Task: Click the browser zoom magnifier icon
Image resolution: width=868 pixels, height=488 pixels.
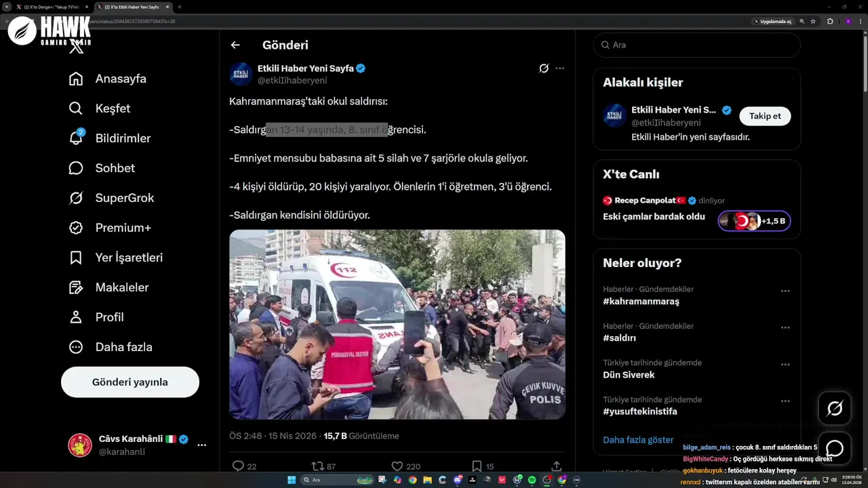Action: (802, 21)
